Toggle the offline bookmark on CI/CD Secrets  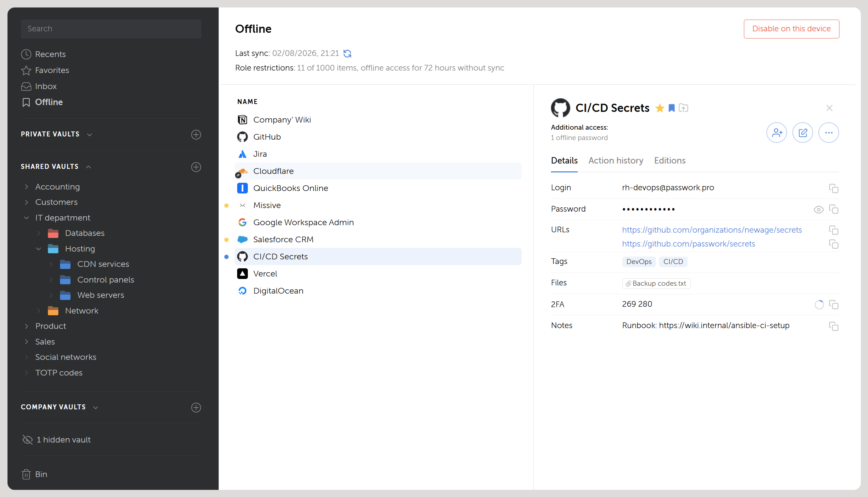[x=672, y=108]
